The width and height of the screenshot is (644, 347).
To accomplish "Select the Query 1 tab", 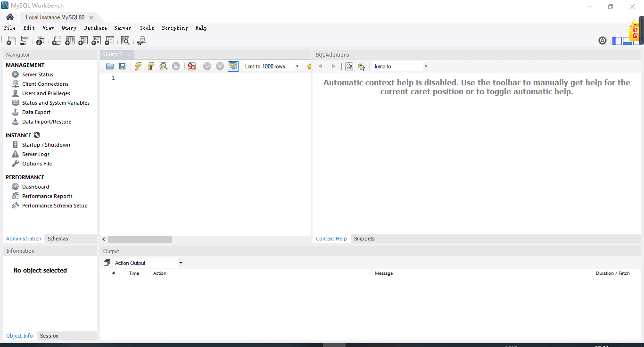I will [113, 55].
